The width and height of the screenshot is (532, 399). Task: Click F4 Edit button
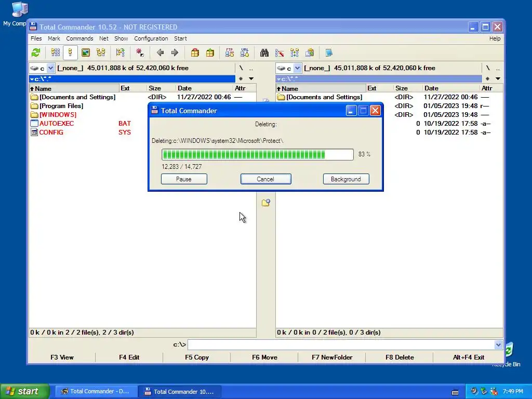click(x=129, y=357)
